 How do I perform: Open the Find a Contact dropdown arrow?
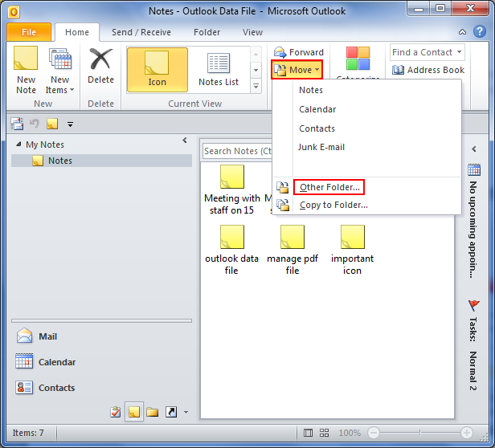[x=460, y=52]
